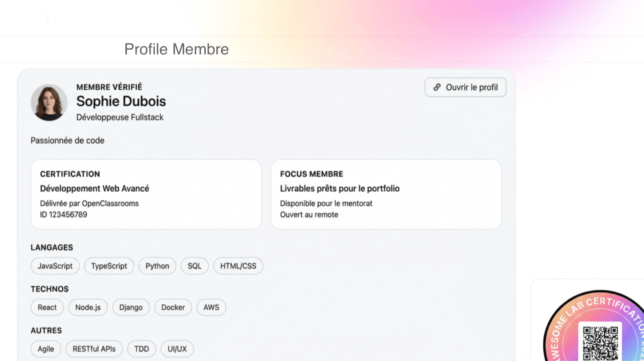Click the Docker chip
Screen dimensions: 644x361
(x=173, y=307)
